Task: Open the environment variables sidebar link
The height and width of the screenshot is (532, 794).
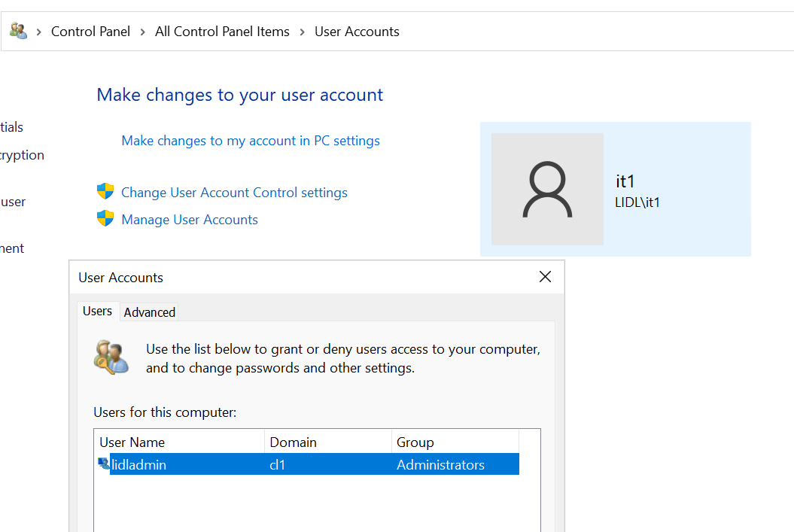Action: pyautogui.click(x=12, y=248)
